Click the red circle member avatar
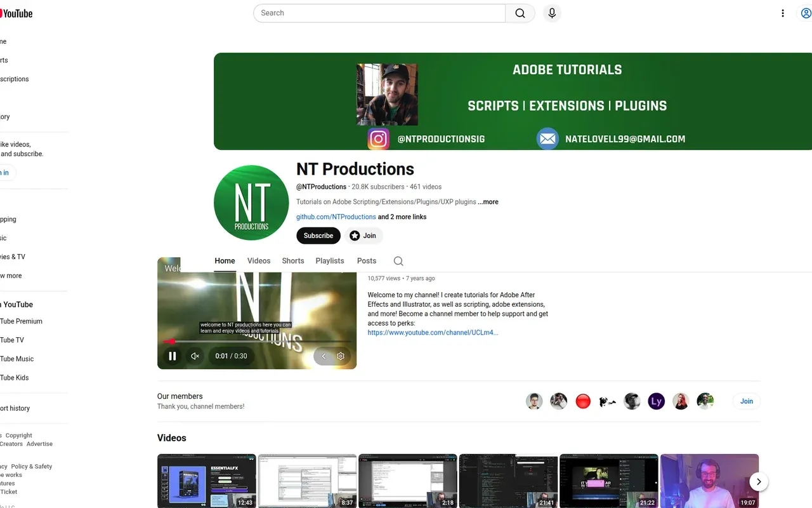The width and height of the screenshot is (812, 508). point(583,401)
